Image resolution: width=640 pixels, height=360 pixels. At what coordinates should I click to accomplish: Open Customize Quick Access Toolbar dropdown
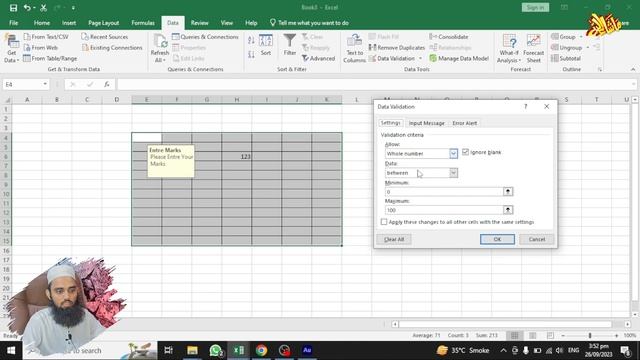73,8
